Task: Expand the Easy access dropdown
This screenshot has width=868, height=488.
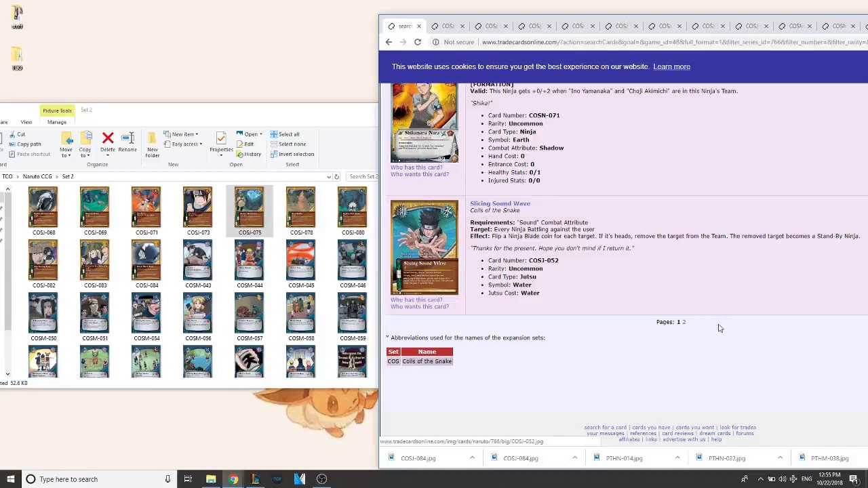Action: (x=183, y=144)
